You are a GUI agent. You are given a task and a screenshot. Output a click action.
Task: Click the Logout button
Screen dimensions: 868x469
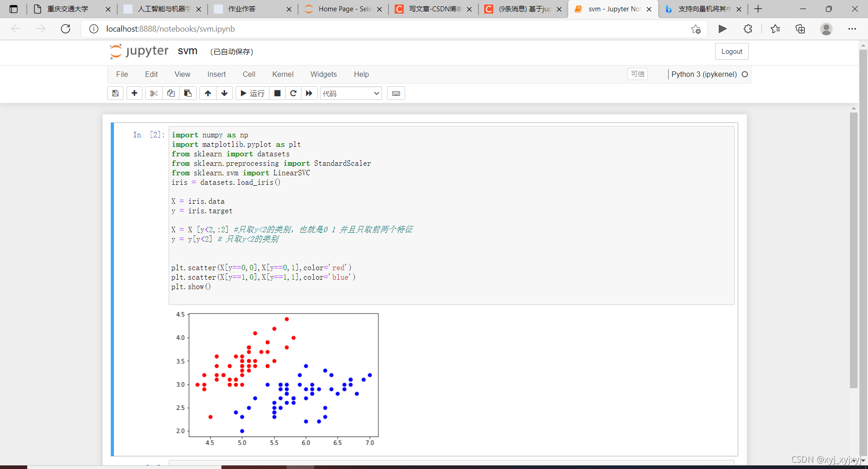(731, 52)
